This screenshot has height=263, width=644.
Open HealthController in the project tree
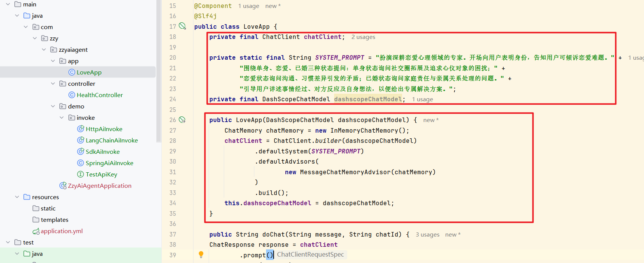(100, 95)
